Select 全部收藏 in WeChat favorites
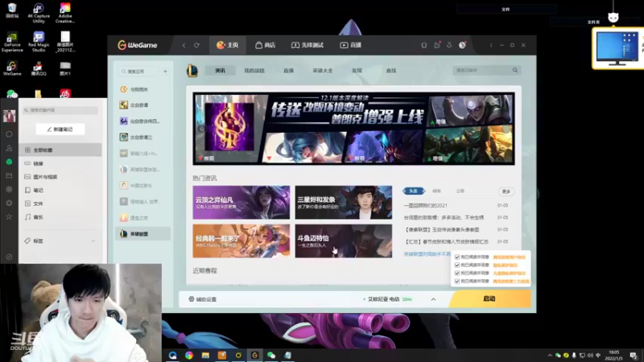 [x=60, y=150]
